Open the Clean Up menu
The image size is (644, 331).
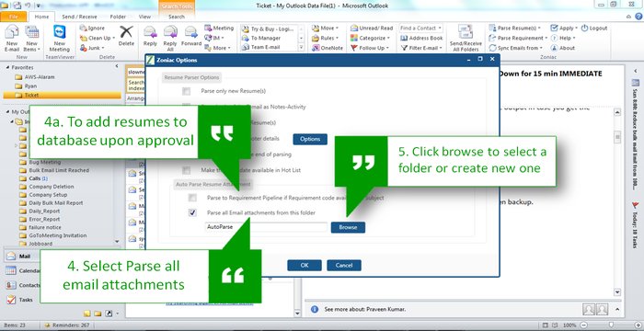pos(98,38)
